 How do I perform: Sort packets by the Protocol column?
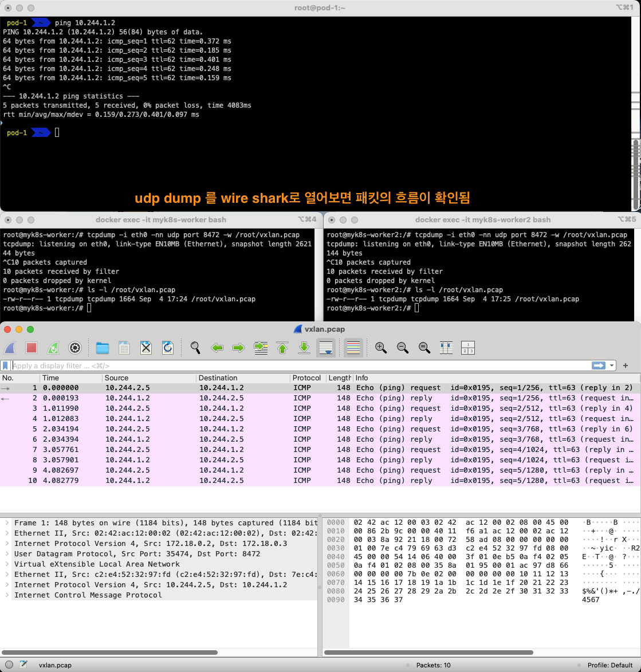point(308,378)
